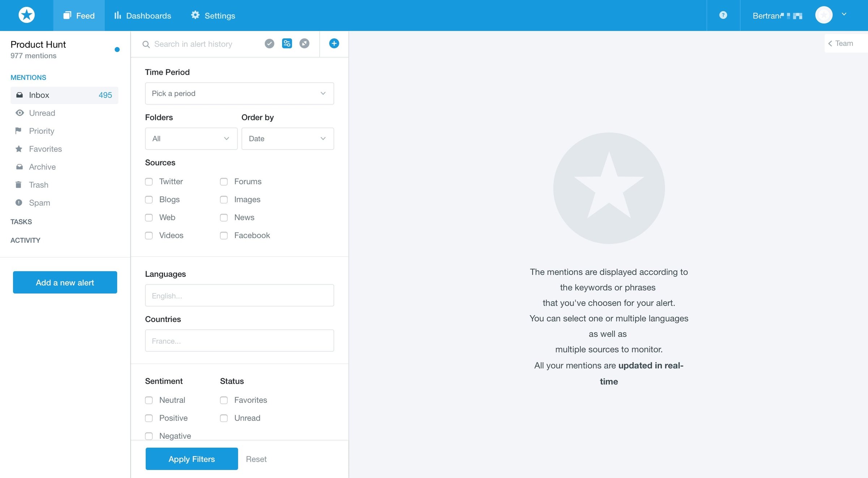The image size is (868, 478).
Task: Expand the Folders All dropdown
Action: coord(191,139)
